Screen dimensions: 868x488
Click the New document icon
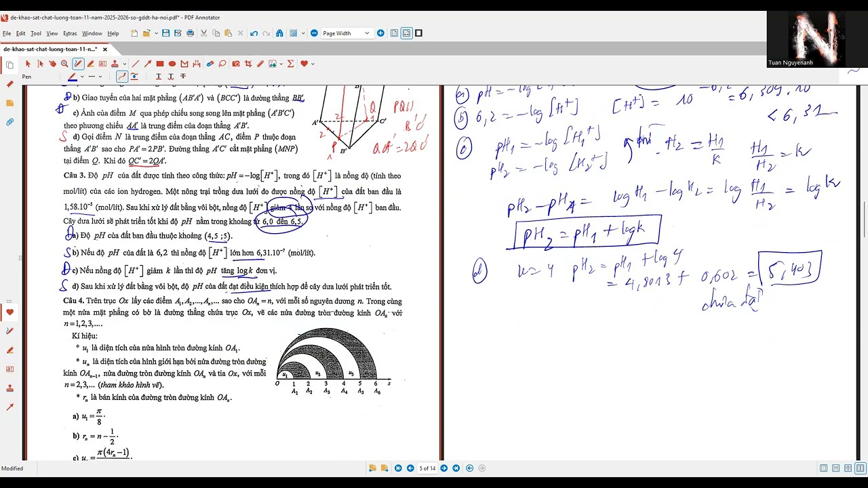134,33
